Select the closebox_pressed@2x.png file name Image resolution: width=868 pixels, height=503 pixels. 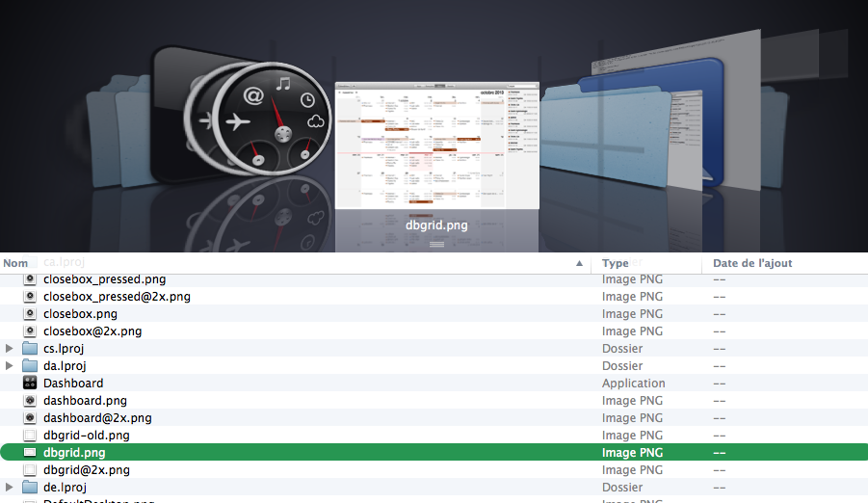[x=117, y=297]
